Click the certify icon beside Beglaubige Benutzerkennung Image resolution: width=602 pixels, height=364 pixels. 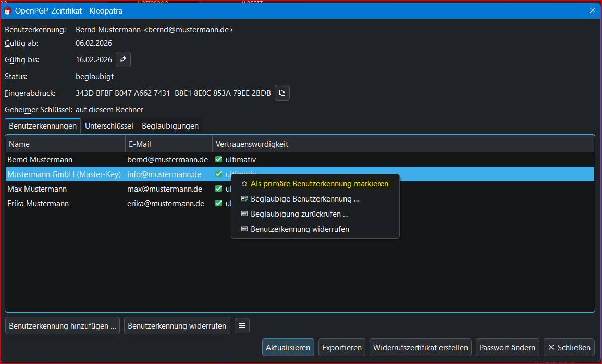click(244, 199)
